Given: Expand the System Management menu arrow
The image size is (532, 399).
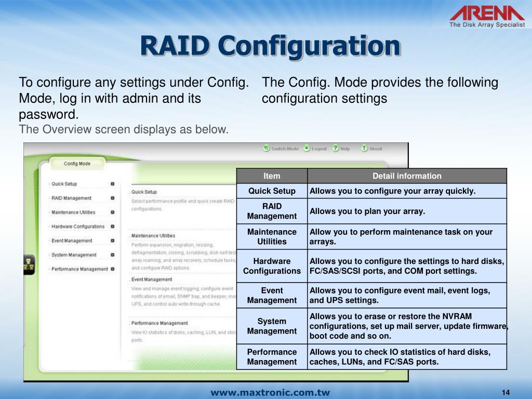Looking at the screenshot, I should click(x=113, y=255).
